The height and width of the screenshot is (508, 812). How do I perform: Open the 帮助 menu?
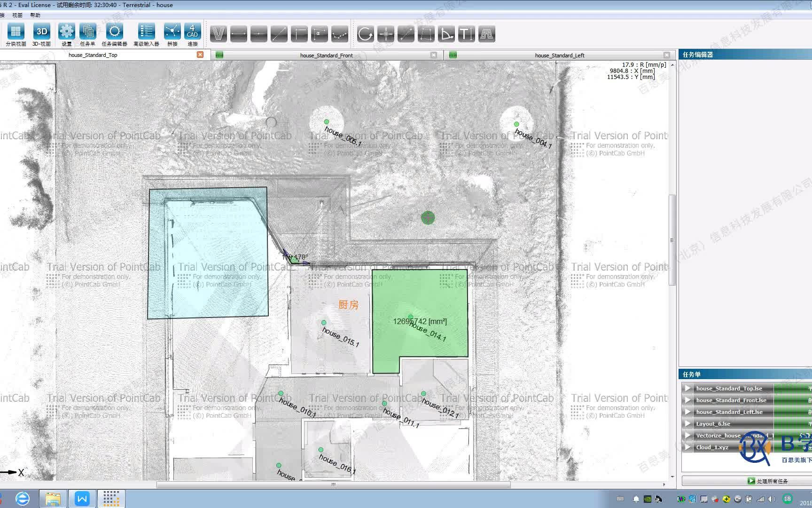(x=35, y=15)
